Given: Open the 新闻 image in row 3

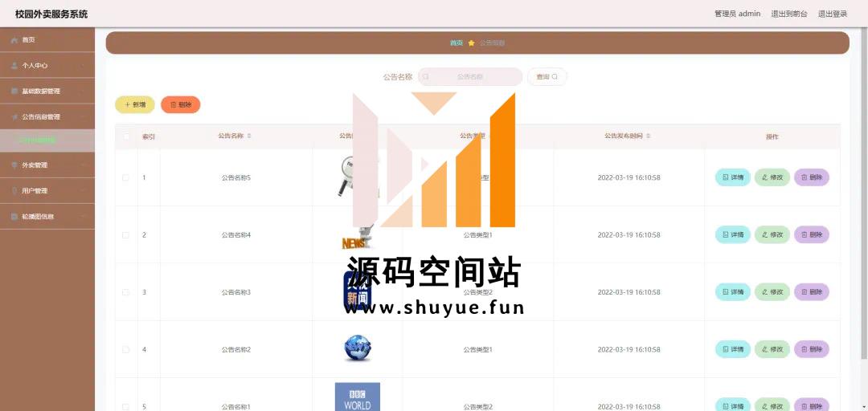Looking at the screenshot, I should (357, 291).
